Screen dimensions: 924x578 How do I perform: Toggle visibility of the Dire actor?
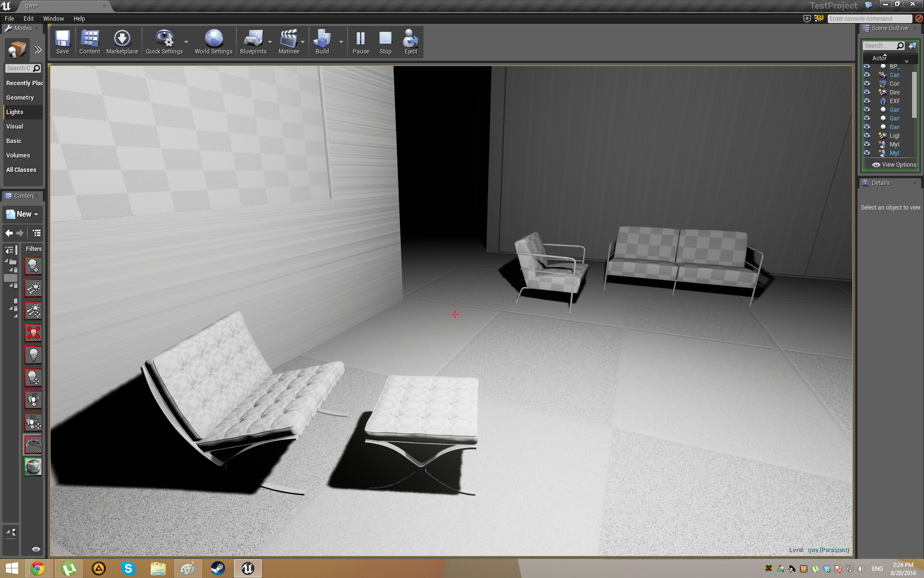tap(867, 92)
